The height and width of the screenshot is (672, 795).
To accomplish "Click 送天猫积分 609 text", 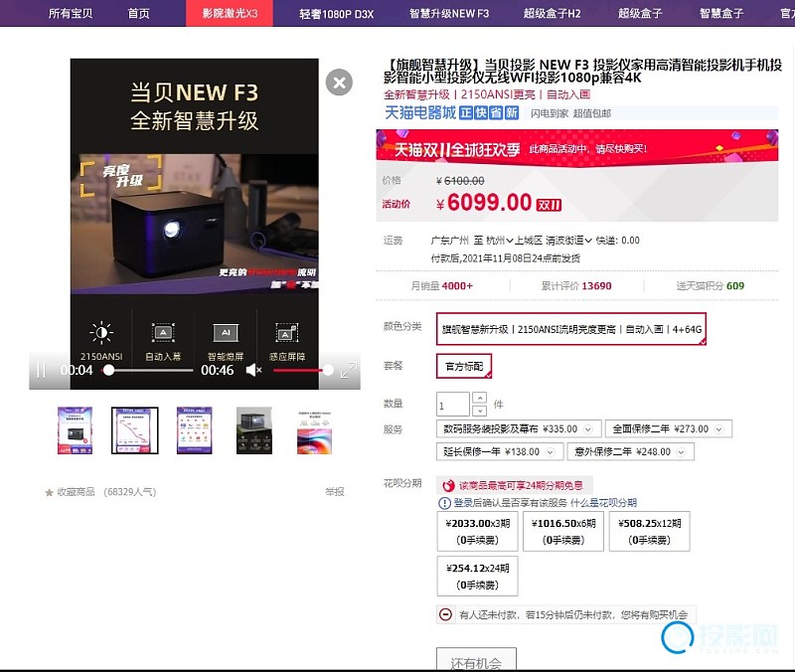I will coord(710,286).
